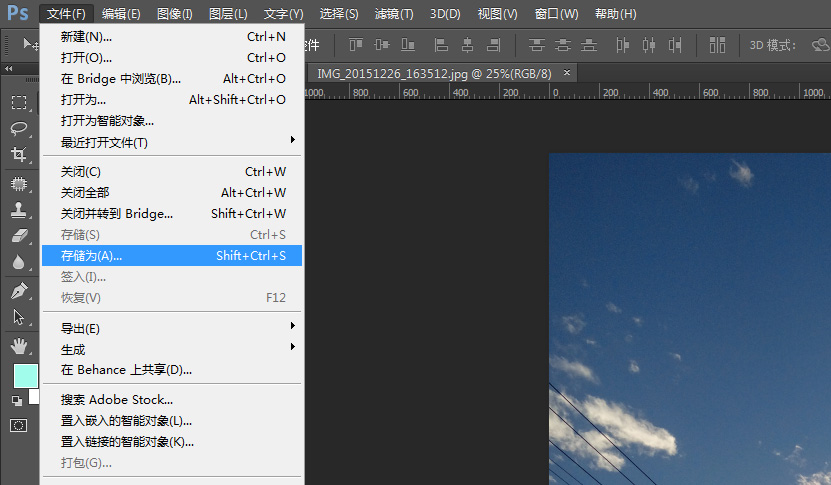This screenshot has width=831, height=485.
Task: Choose 在 Behance 上共享(D)... entry
Action: 172,370
